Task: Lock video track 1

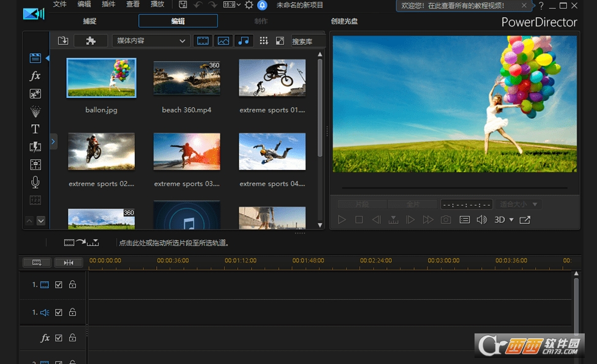Action: tap(72, 284)
